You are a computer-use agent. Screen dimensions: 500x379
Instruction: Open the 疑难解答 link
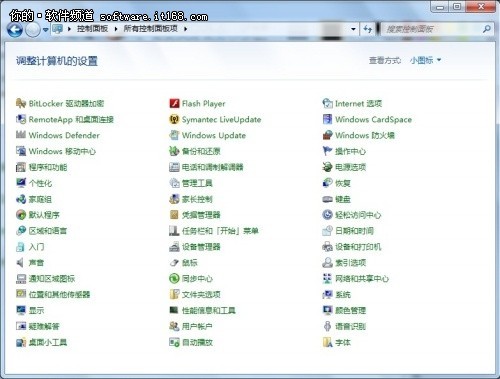pos(44,326)
